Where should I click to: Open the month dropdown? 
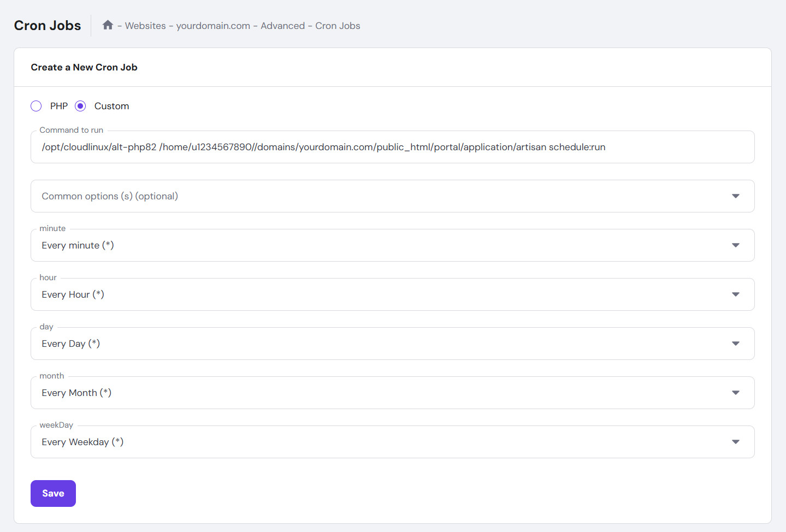pyautogui.click(x=382, y=393)
